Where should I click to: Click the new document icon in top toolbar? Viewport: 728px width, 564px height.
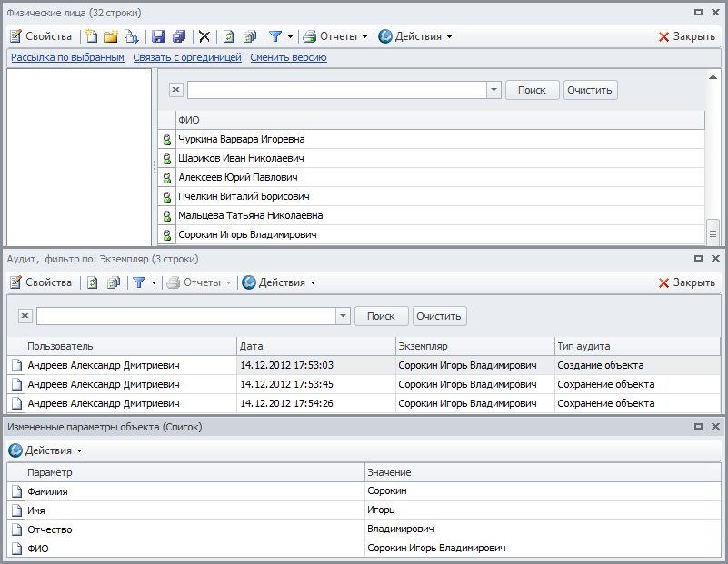tap(91, 36)
